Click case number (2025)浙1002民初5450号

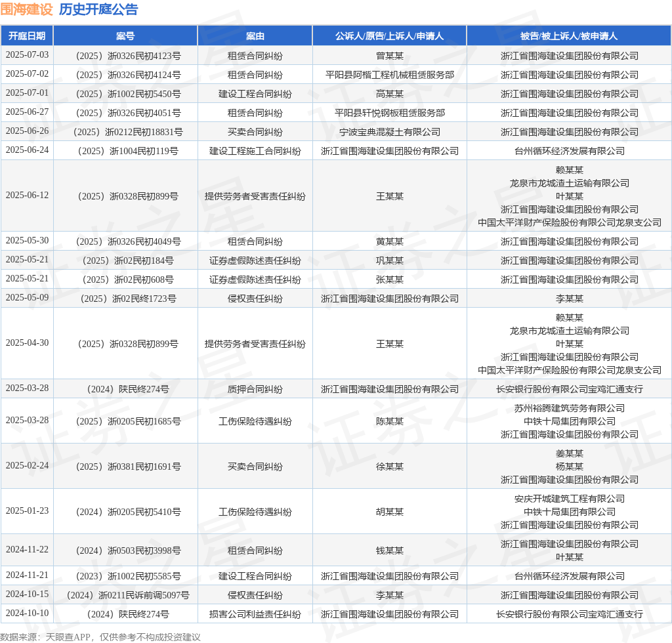[x=128, y=94]
